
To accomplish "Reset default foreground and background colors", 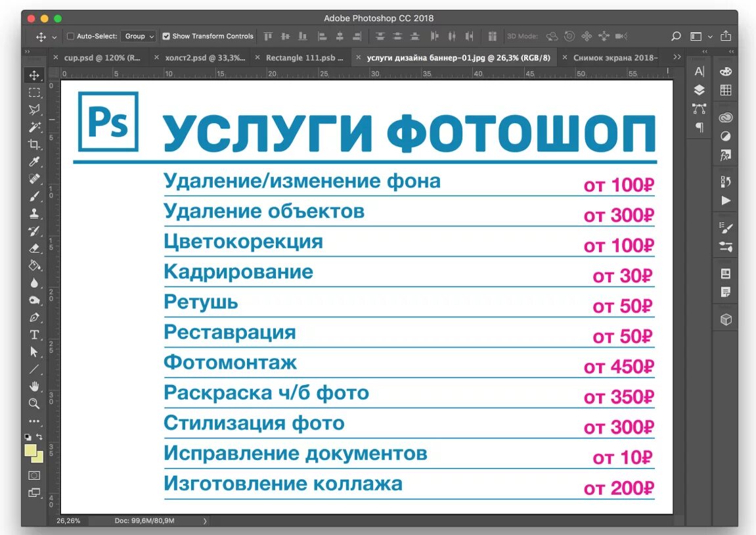I will pos(28,437).
